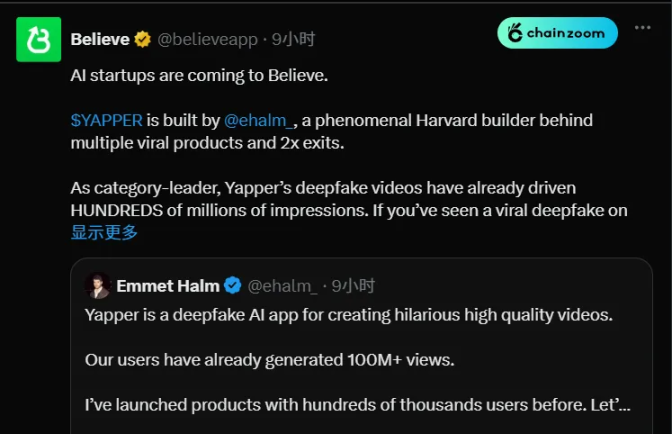Open the $YAPPER cashtag link
Image resolution: width=672 pixels, height=434 pixels.
point(106,120)
